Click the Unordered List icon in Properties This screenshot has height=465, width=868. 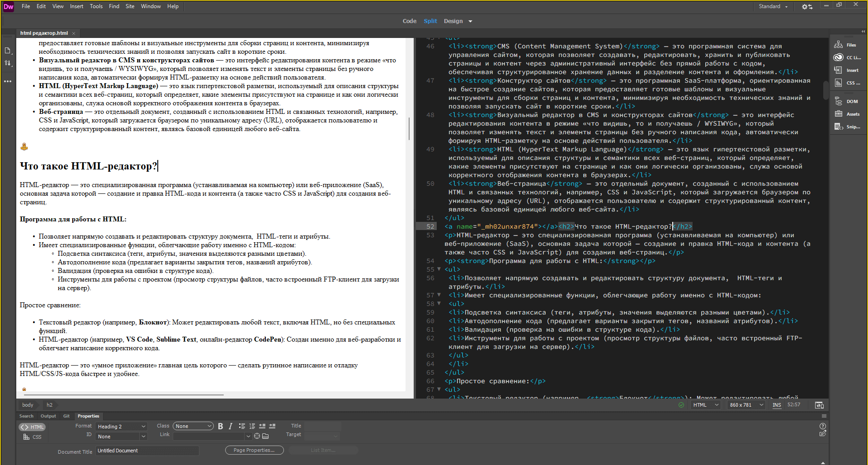[242, 426]
